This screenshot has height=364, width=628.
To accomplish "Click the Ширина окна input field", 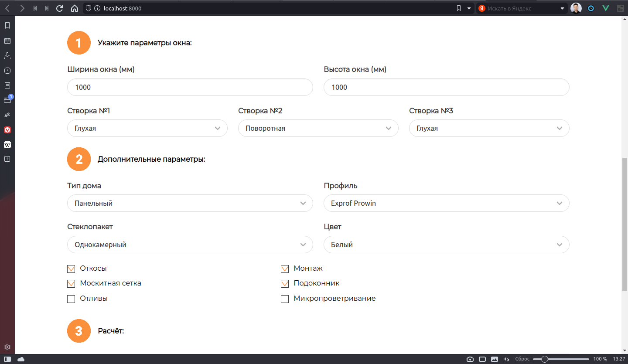I will [x=190, y=87].
